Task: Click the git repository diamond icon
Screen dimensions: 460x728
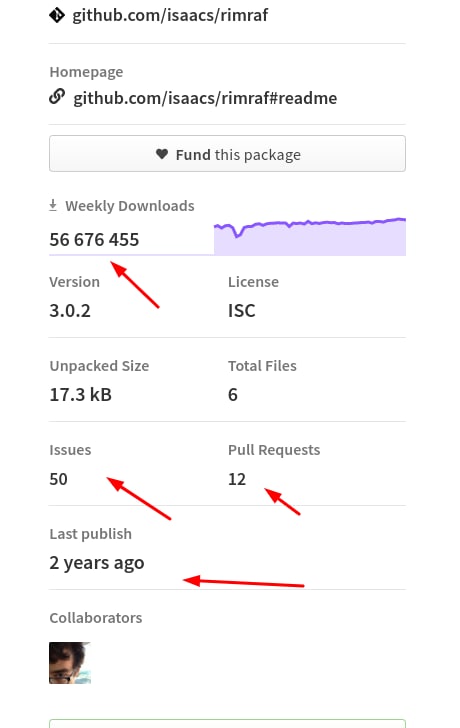Action: (57, 15)
